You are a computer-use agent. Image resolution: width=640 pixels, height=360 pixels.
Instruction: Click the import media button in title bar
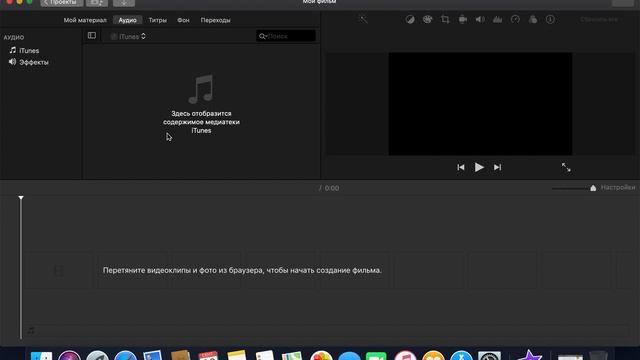click(124, 2)
